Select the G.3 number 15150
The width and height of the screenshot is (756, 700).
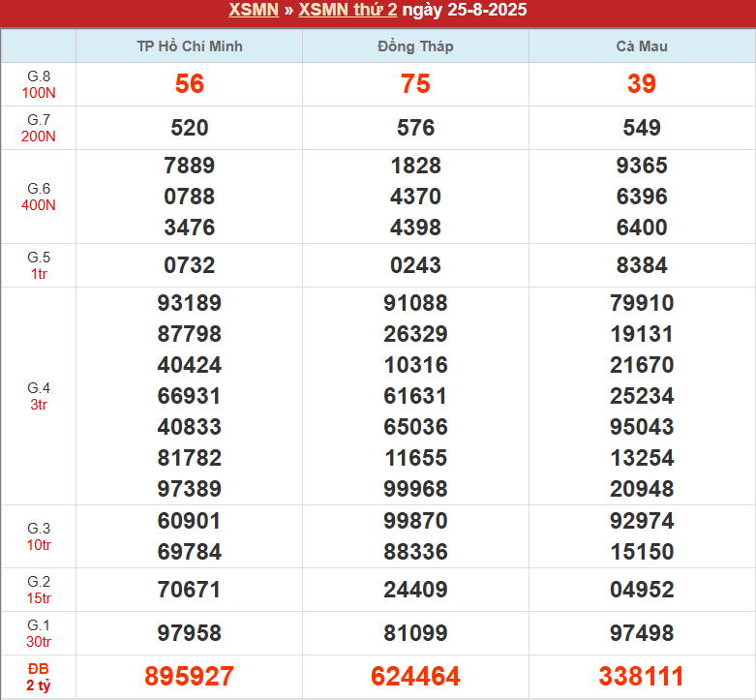642,552
